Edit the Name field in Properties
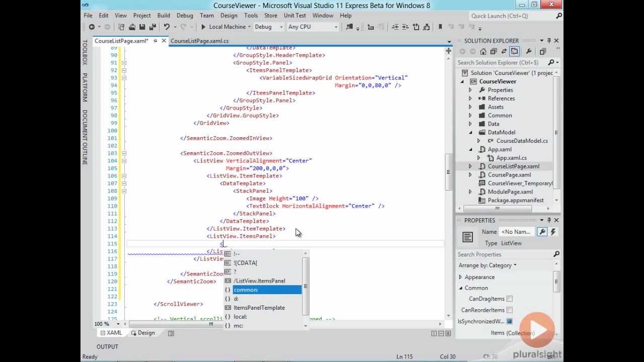The image size is (644, 362). (517, 232)
